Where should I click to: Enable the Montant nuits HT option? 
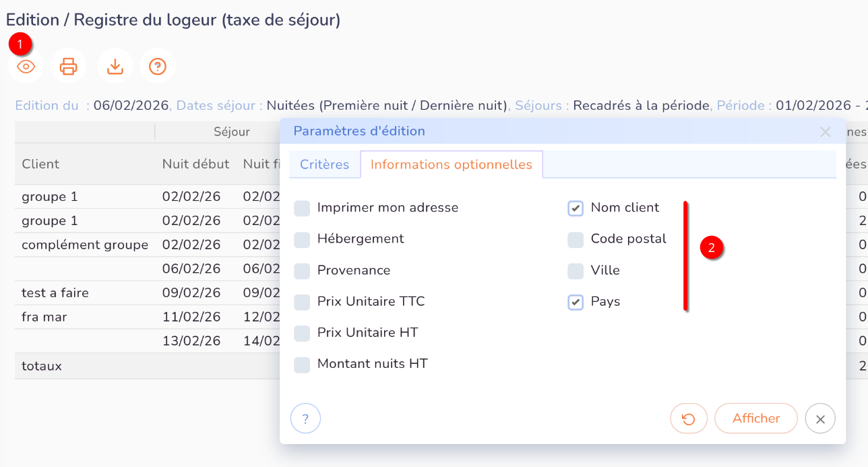click(301, 364)
